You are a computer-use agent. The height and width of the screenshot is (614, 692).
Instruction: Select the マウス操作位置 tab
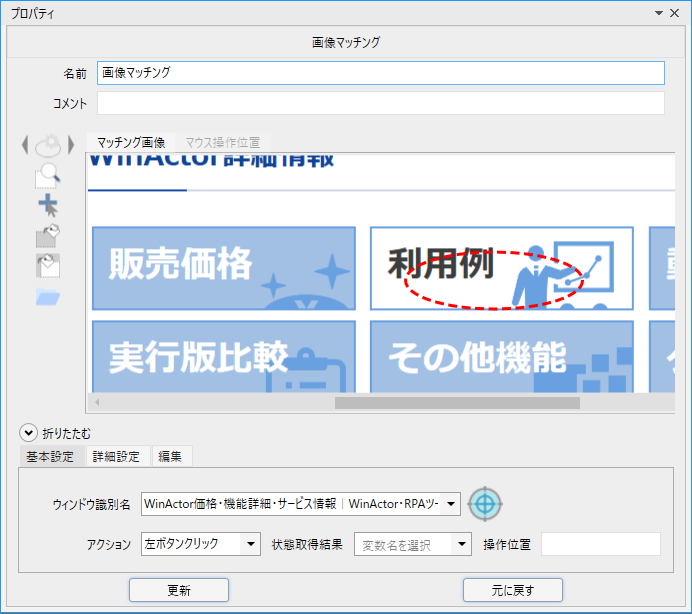(223, 143)
